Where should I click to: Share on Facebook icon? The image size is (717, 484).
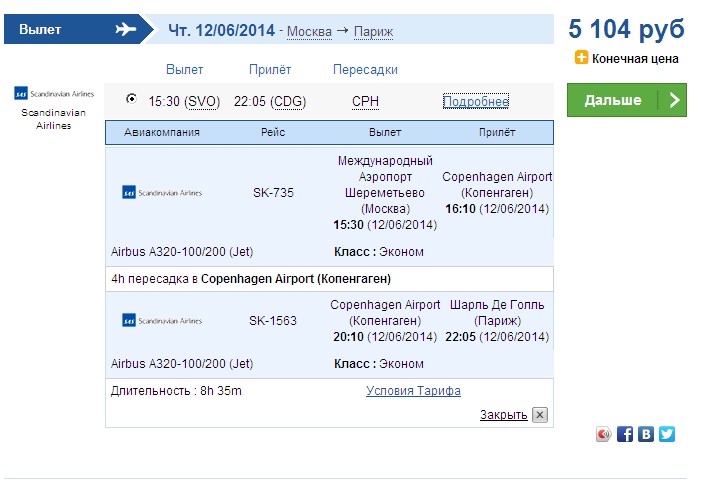click(625, 434)
